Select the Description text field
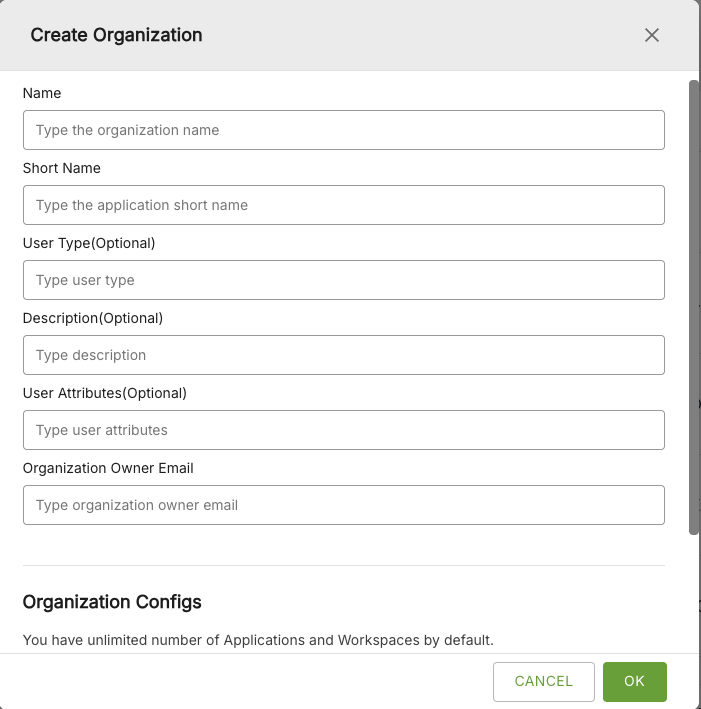The width and height of the screenshot is (701, 709). pos(343,355)
